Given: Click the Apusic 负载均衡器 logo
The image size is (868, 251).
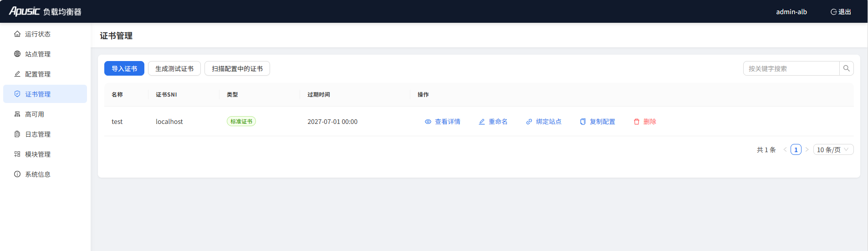Looking at the screenshot, I should [45, 11].
